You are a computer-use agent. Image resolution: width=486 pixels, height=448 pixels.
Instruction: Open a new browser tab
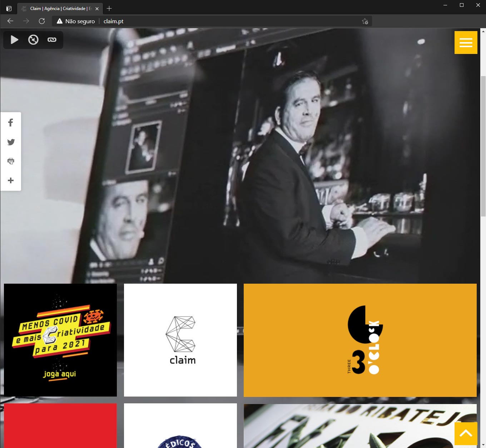pyautogui.click(x=109, y=8)
